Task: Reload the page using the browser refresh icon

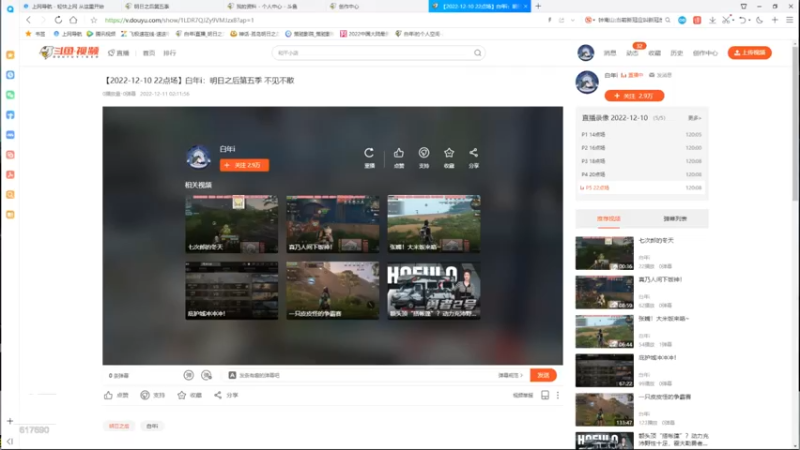Action: [58, 20]
